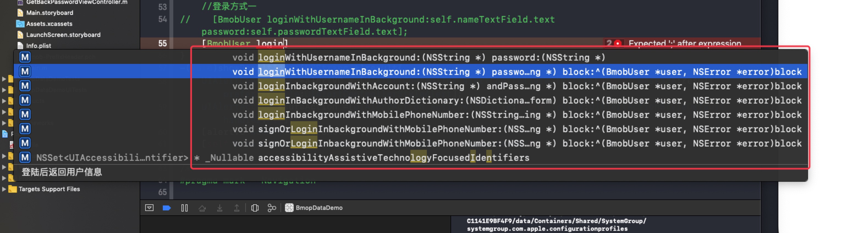Choose the loginInbackgroundWithMobilePhoneNumber completion
This screenshot has width=868, height=233.
tap(411, 115)
